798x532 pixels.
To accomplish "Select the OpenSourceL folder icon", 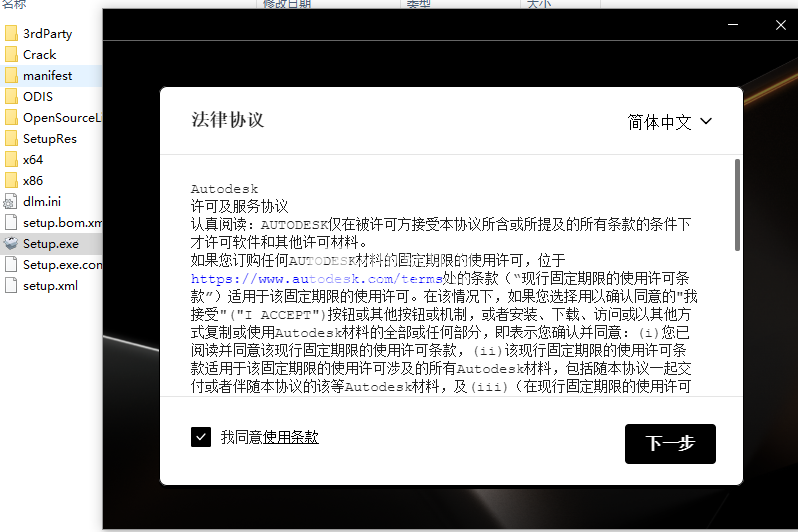I will (x=11, y=118).
